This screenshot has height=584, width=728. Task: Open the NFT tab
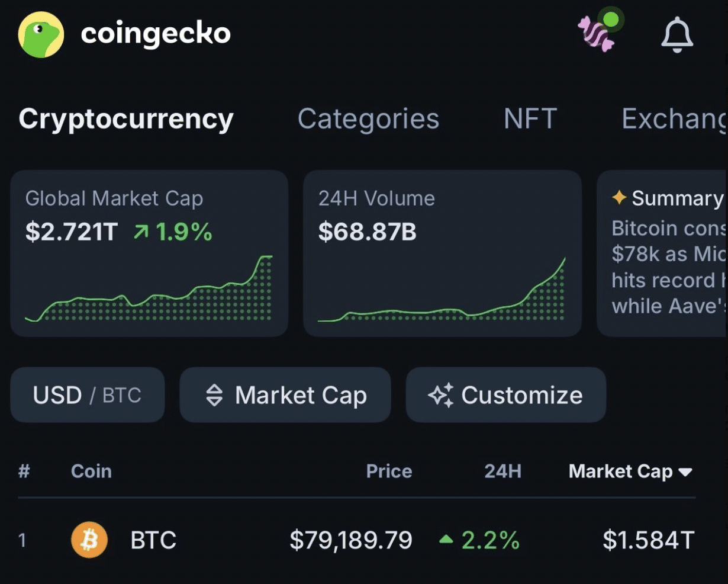pyautogui.click(x=530, y=118)
